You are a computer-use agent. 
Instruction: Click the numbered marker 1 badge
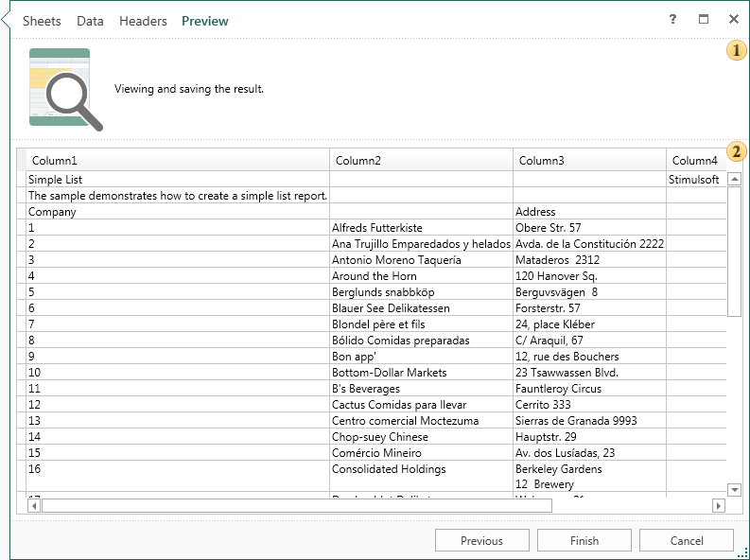coord(736,50)
